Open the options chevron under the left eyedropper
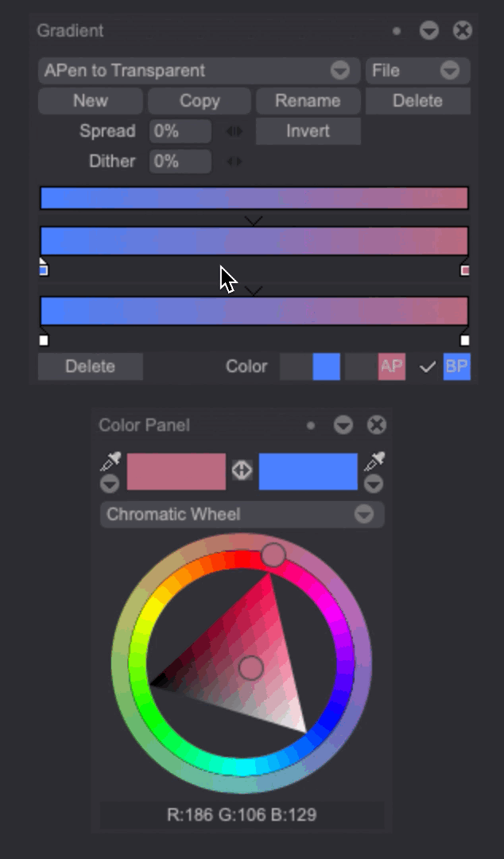The image size is (504, 859). point(109,484)
